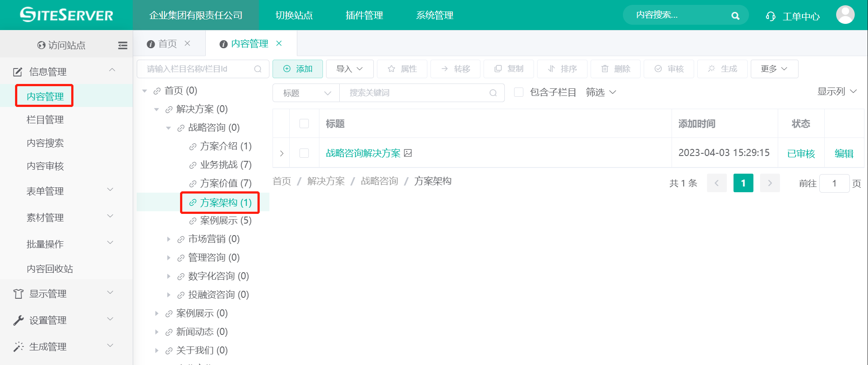Viewport: 868px width, 365px height.
Task: Click the 属性 star button
Action: pos(402,69)
